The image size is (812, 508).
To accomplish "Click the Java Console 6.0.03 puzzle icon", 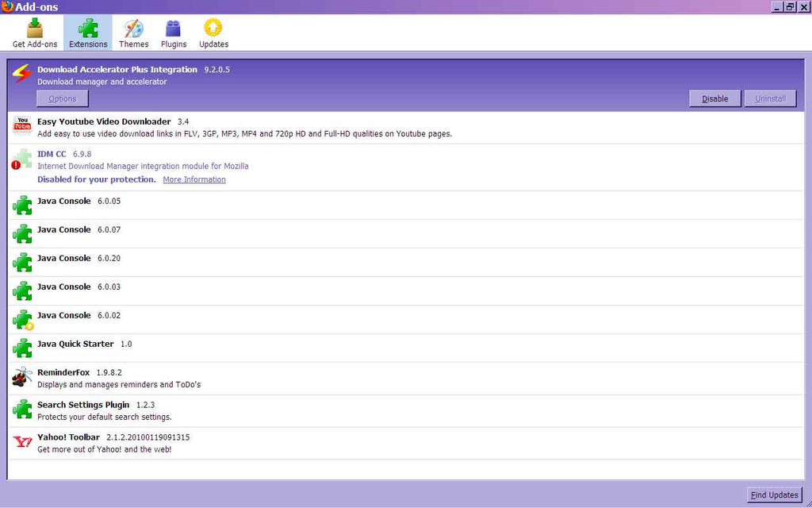I will (22, 291).
